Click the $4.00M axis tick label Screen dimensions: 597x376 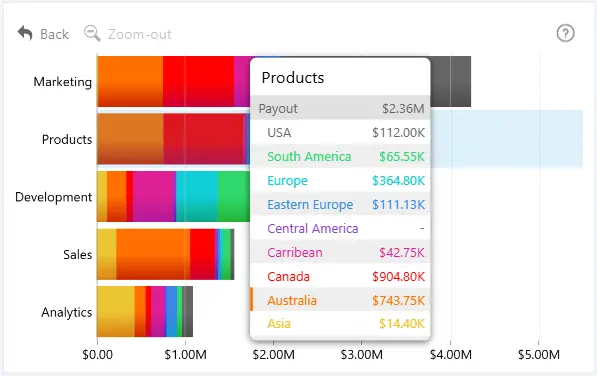pyautogui.click(x=450, y=355)
